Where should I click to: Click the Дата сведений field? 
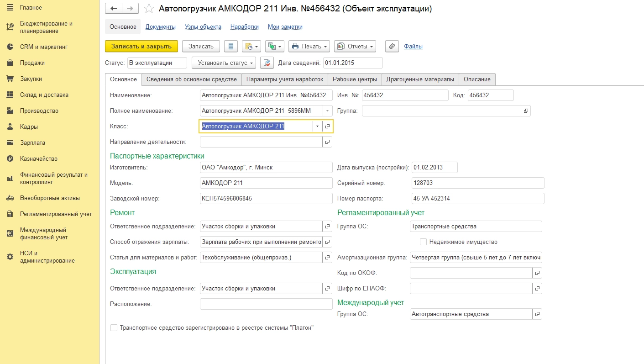coord(353,63)
